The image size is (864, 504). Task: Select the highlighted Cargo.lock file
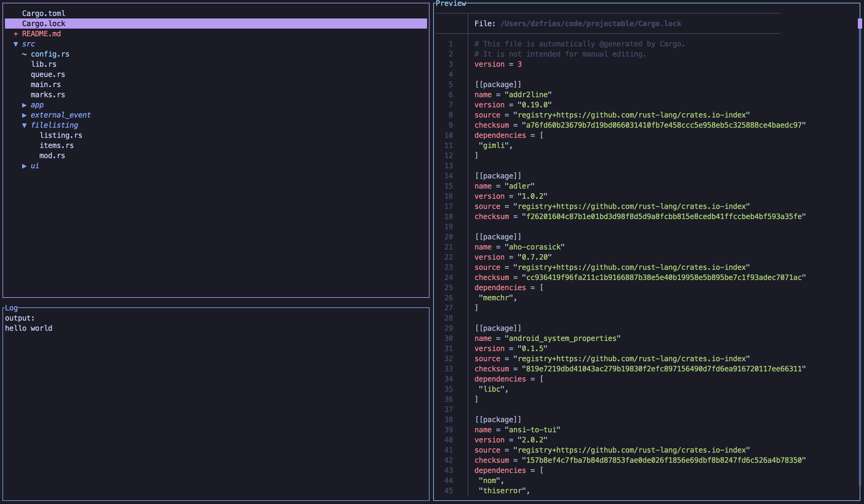click(44, 24)
